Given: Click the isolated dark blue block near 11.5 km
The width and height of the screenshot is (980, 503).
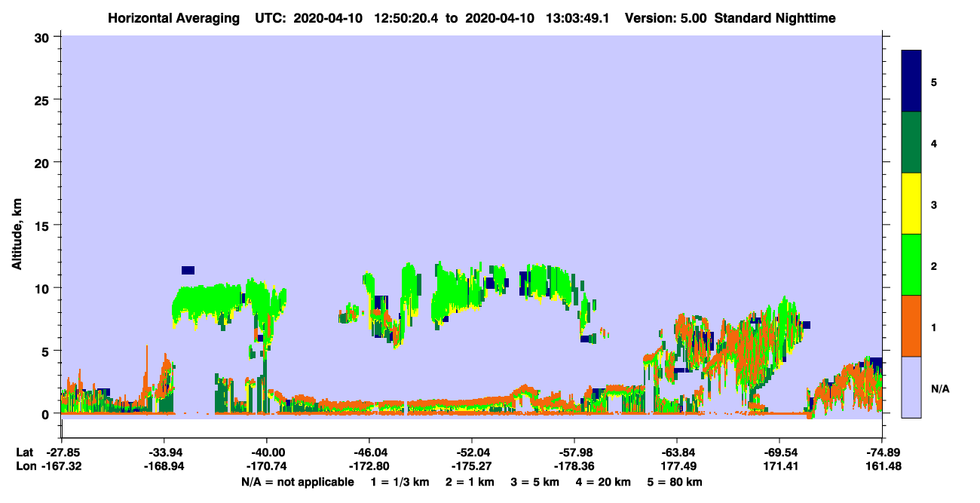Looking at the screenshot, I should [x=188, y=270].
